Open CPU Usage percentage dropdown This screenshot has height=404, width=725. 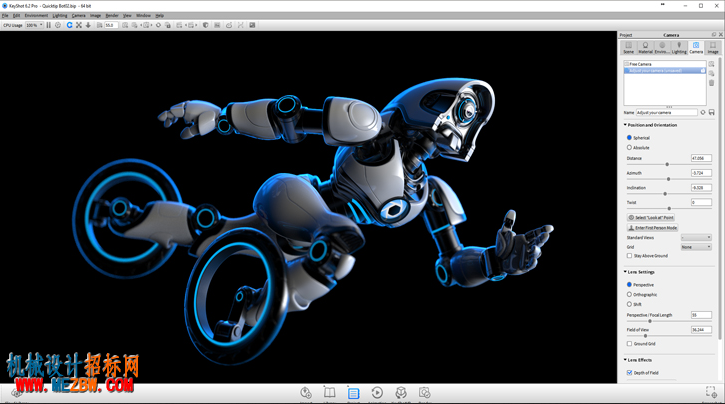[34, 25]
